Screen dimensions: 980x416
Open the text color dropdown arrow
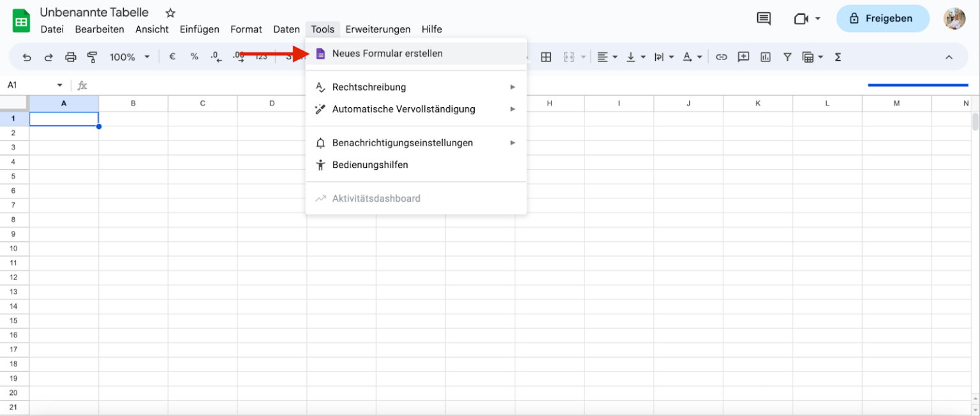click(x=699, y=57)
